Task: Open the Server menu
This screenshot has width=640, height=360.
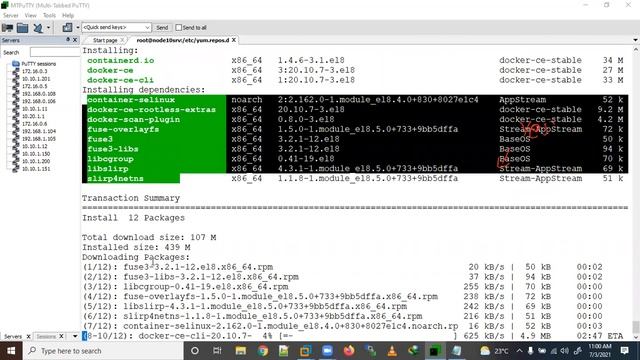Action: [x=11, y=16]
